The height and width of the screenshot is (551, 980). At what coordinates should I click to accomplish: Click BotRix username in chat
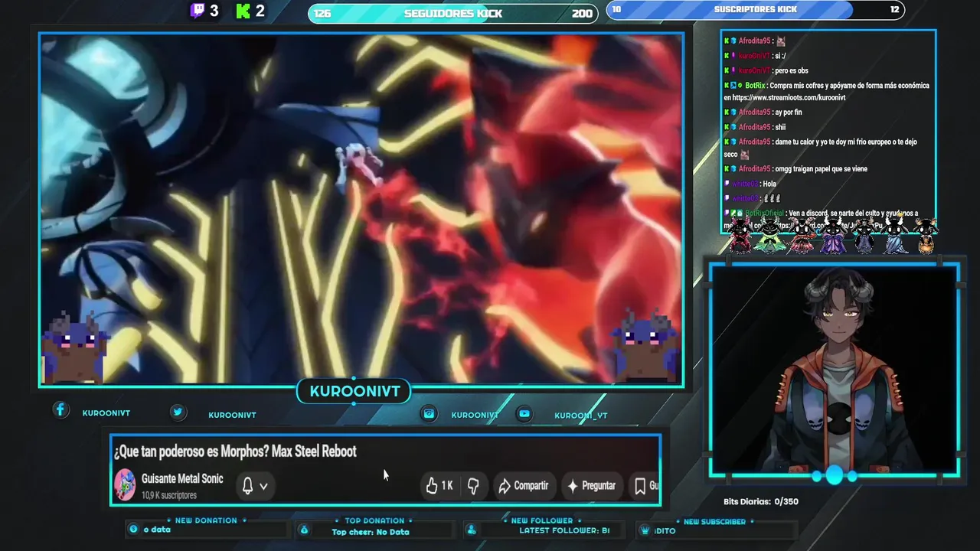coord(756,86)
